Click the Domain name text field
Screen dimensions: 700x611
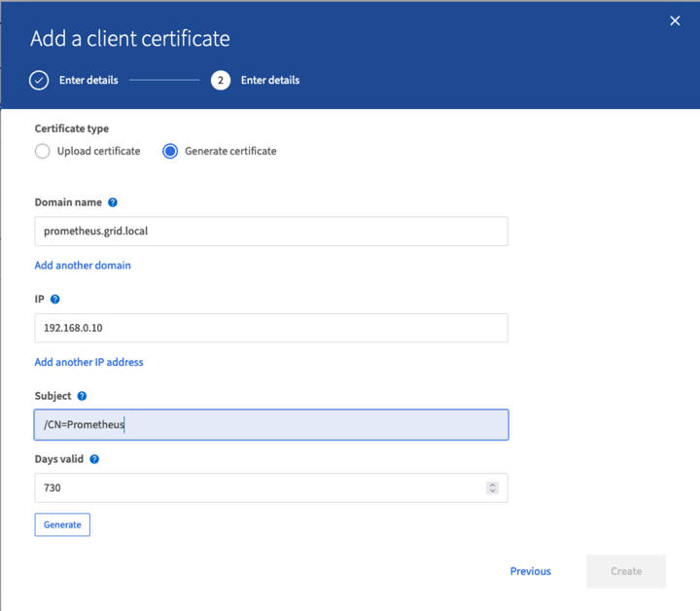(270, 231)
